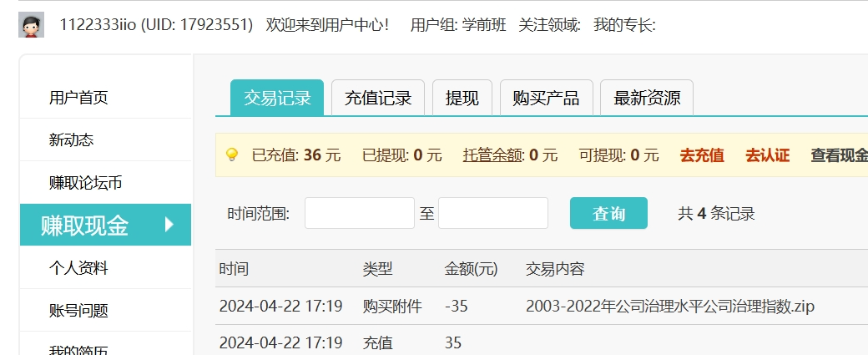The image size is (868, 355).
Task: Click the 2003-2022年公司治理水平公司治理指数.zip entry
Action: pyautogui.click(x=670, y=307)
